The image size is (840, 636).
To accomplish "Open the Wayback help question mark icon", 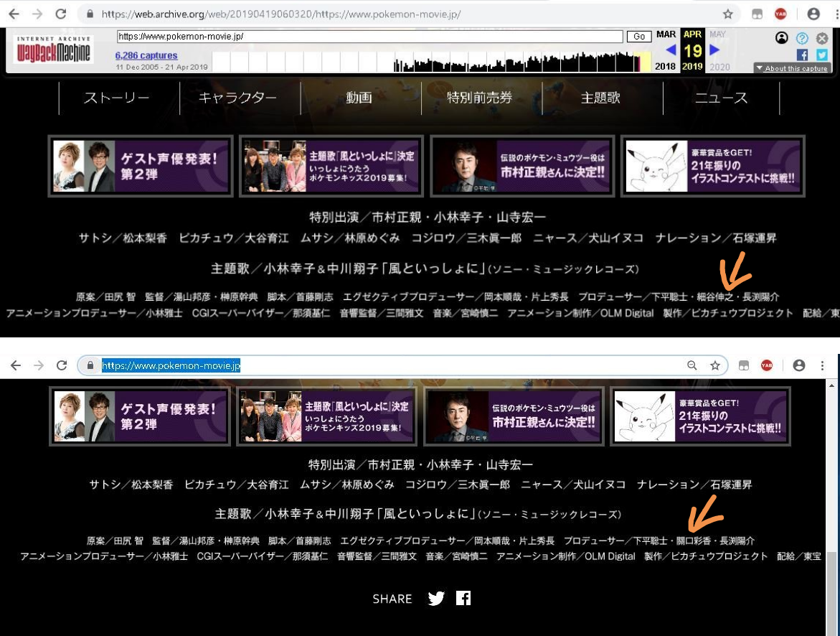I will tap(802, 38).
